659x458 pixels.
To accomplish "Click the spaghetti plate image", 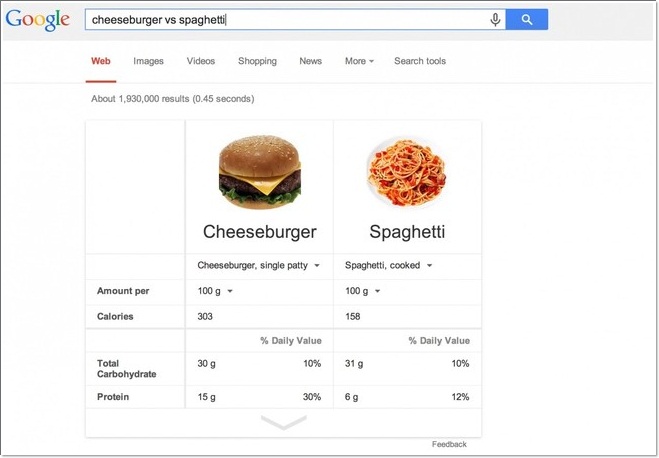I will [x=406, y=172].
